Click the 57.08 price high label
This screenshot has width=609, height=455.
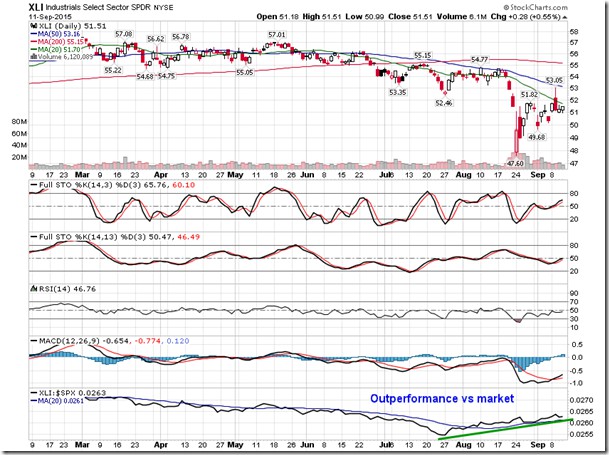[x=123, y=34]
